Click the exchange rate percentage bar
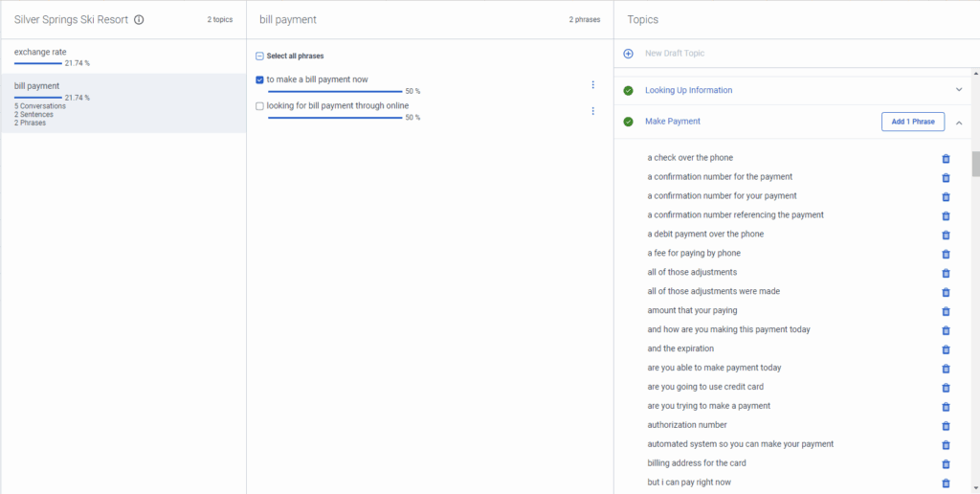The image size is (980, 494). coord(38,63)
